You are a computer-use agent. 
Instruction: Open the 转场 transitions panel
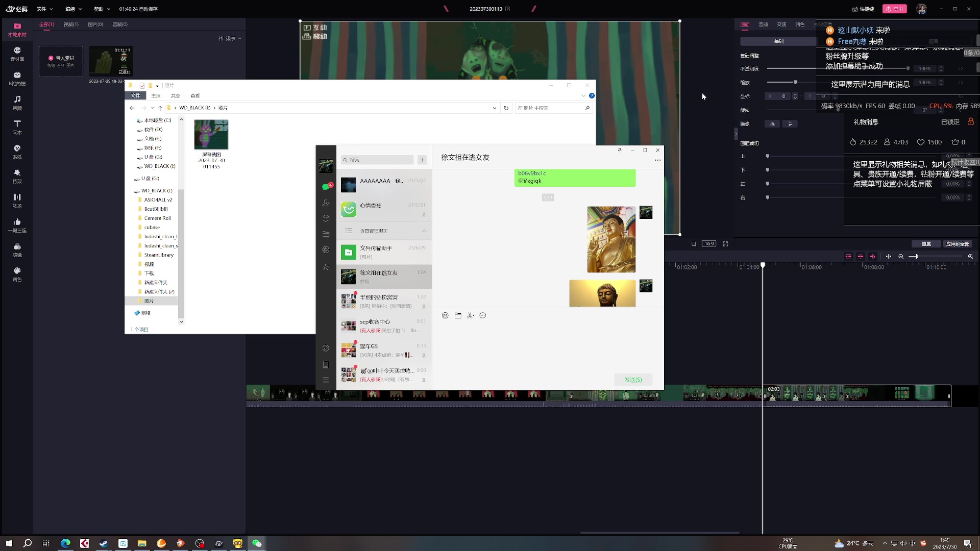[17, 201]
